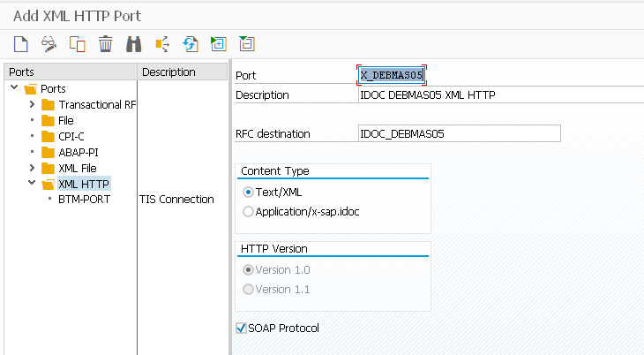Collapse the root Ports tree node
The image size is (644, 355).
14,87
